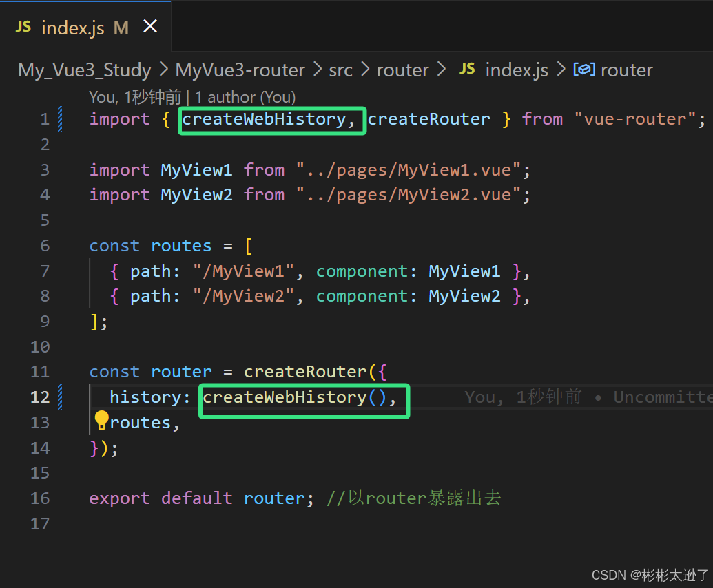Click the inline blame text on line 12
Screen dimensions: 713x588
click(x=588, y=397)
